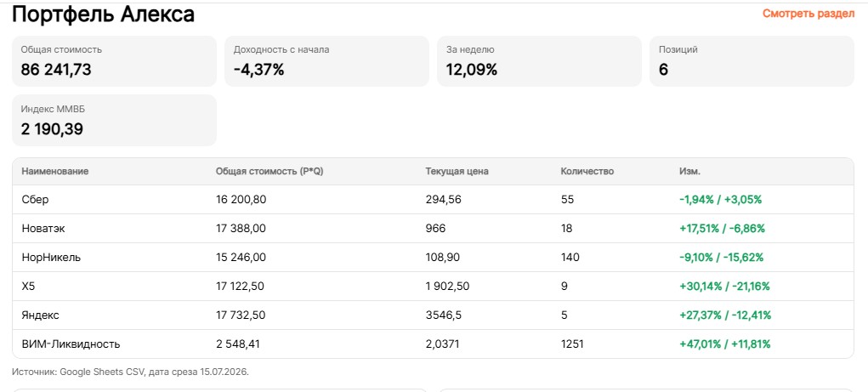Image resolution: width=868 pixels, height=392 pixels.
Task: Select the НорНикель row name
Action: tap(51, 257)
